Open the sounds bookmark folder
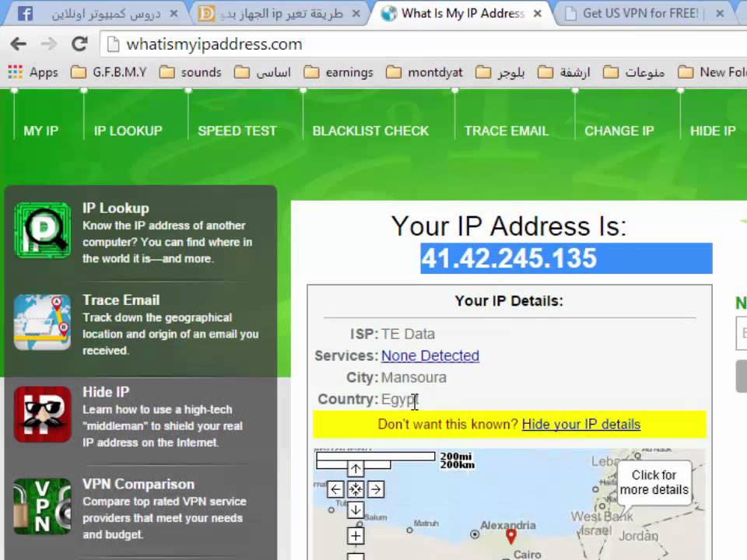The image size is (747, 560). point(190,72)
